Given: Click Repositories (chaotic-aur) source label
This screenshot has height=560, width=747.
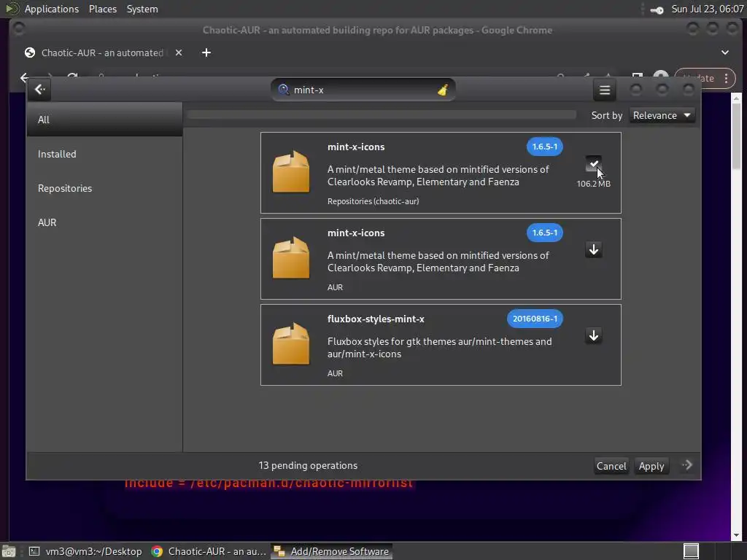Looking at the screenshot, I should [x=373, y=201].
